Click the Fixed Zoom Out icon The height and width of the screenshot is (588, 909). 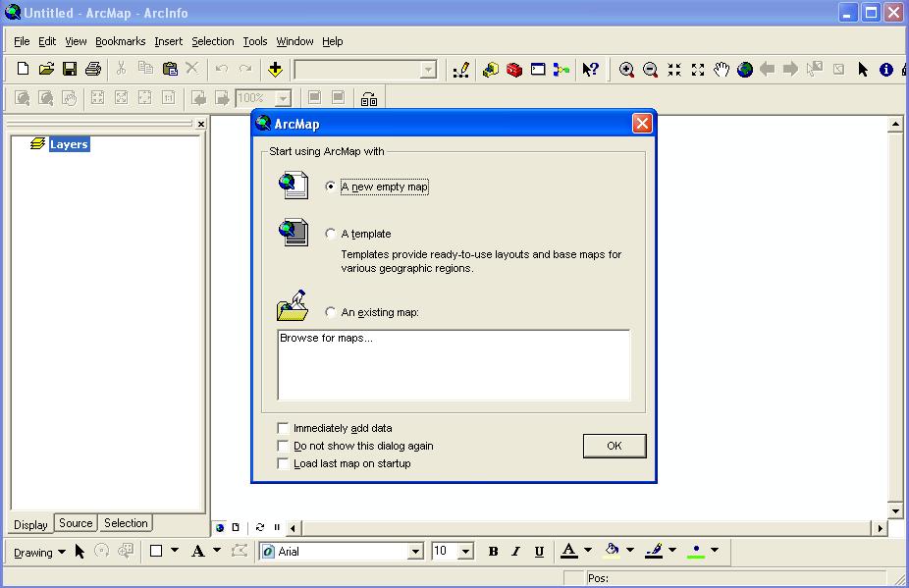pyautogui.click(x=698, y=70)
